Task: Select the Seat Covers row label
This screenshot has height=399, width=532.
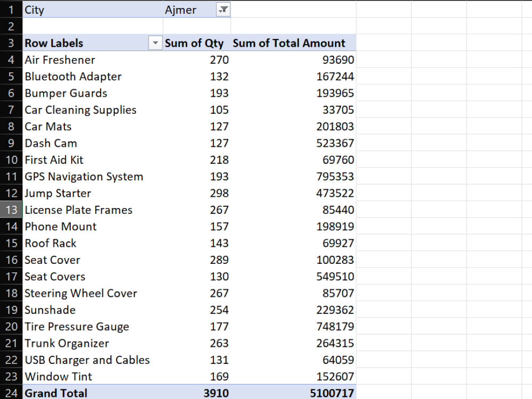Action: click(x=93, y=276)
